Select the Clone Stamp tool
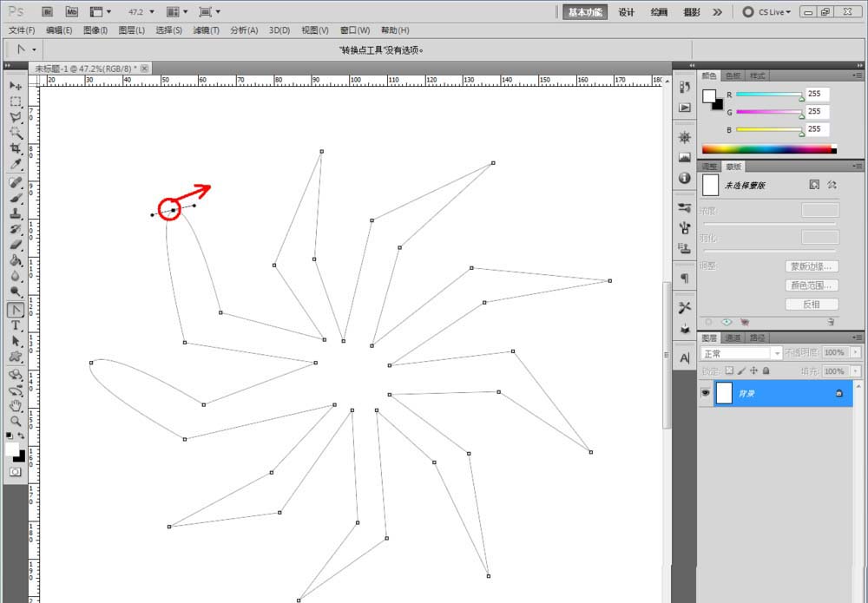Image resolution: width=868 pixels, height=603 pixels. [16, 213]
